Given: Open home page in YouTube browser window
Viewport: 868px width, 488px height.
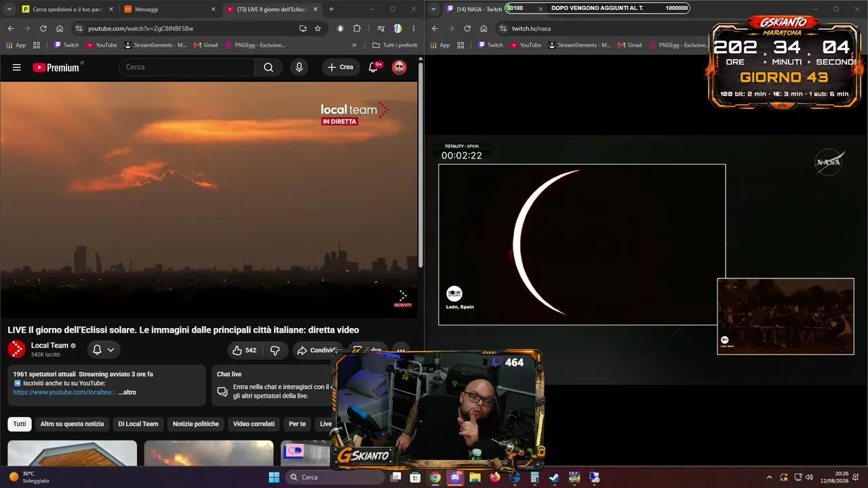Looking at the screenshot, I should (x=60, y=28).
